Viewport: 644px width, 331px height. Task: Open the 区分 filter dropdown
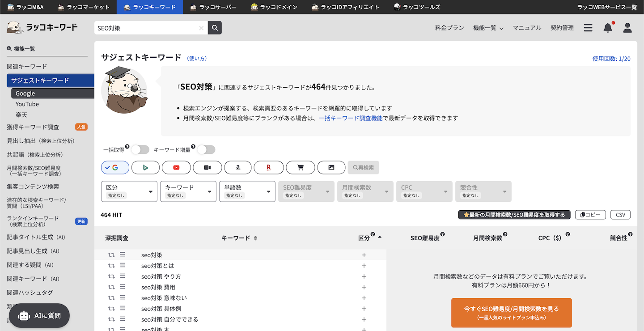click(129, 191)
